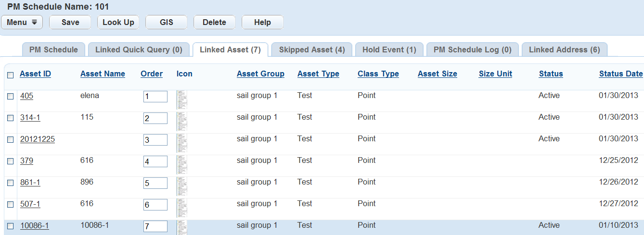Click the icon thumbnail for asset 507-1
Image resolution: width=644 pixels, height=235 pixels.
pyautogui.click(x=182, y=208)
